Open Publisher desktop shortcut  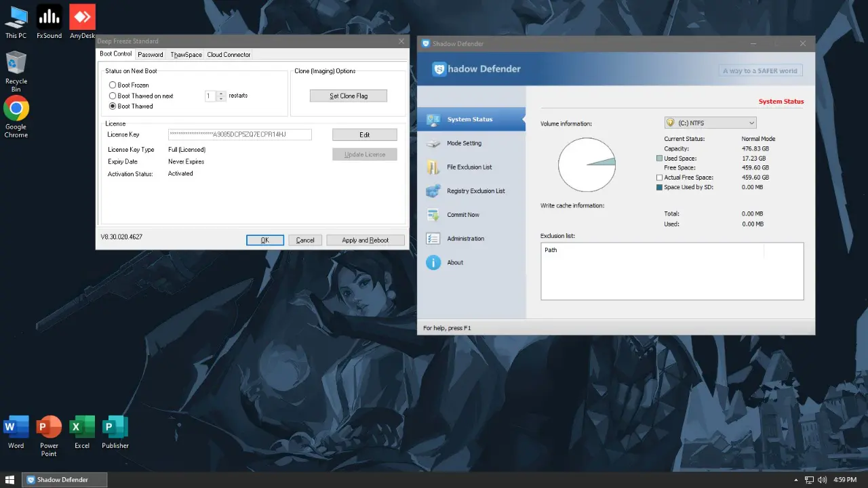click(x=115, y=432)
